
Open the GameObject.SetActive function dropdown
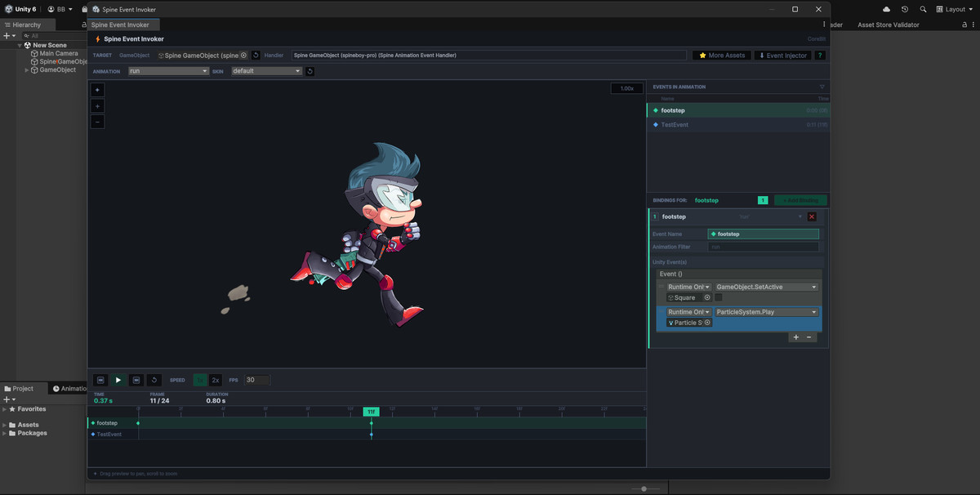[x=766, y=287]
